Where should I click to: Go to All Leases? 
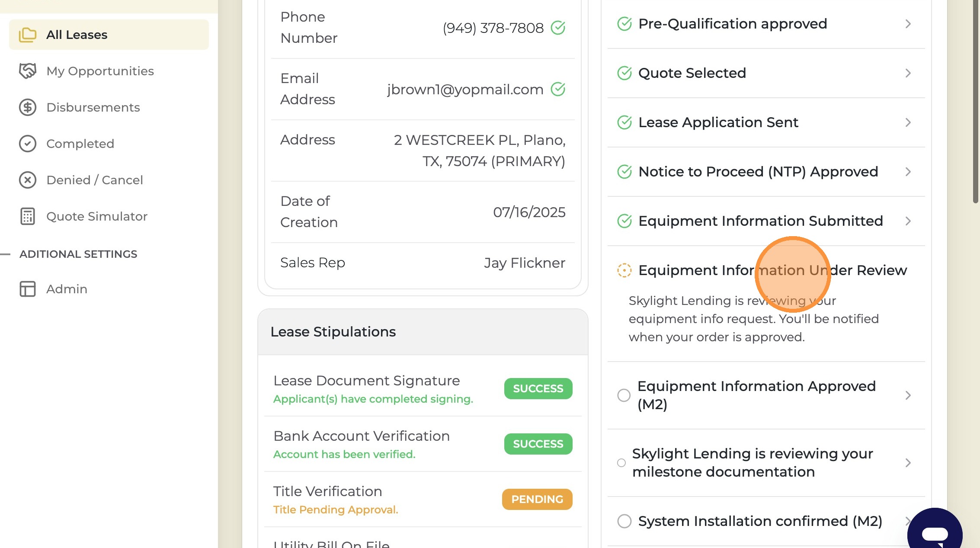(x=109, y=35)
